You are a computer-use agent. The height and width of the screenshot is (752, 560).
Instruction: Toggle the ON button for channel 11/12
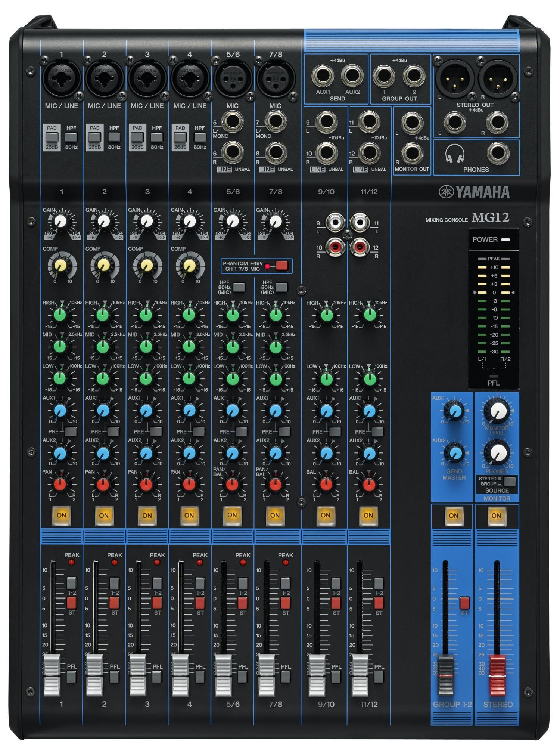coord(368,516)
